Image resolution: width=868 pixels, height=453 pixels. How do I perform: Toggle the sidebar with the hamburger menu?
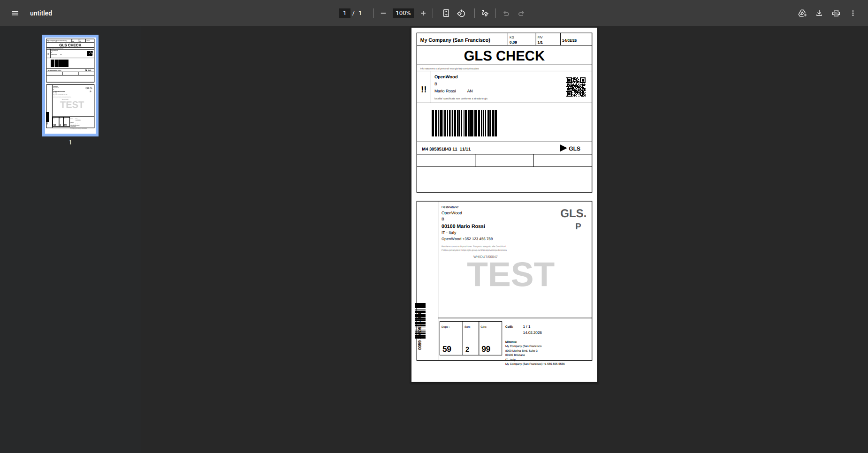(x=15, y=13)
